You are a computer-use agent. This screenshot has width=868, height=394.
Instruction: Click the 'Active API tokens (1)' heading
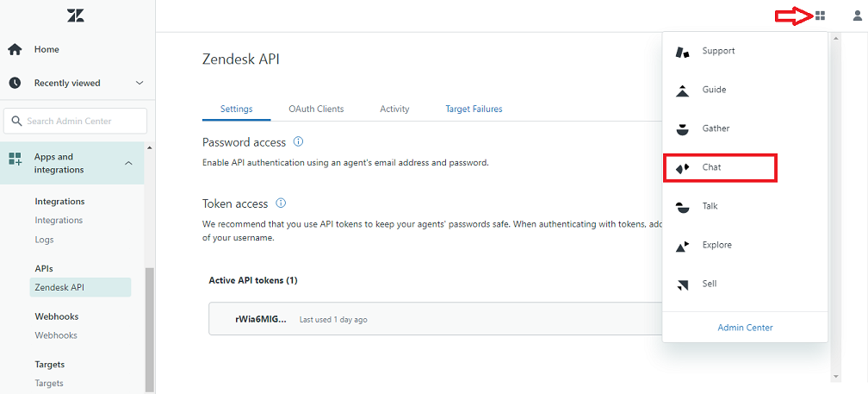click(x=253, y=280)
